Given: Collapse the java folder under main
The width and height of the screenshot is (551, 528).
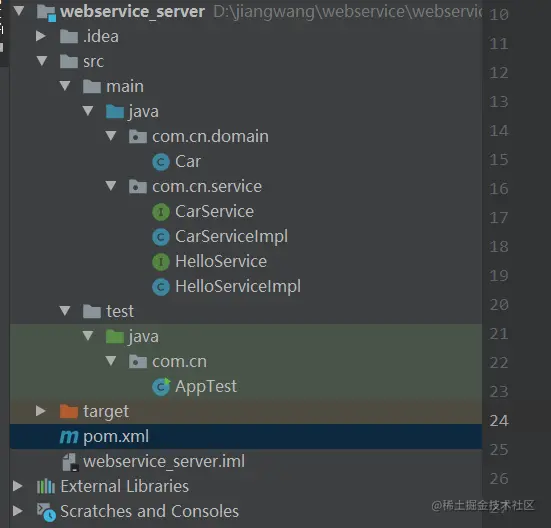Looking at the screenshot, I should pos(88,111).
